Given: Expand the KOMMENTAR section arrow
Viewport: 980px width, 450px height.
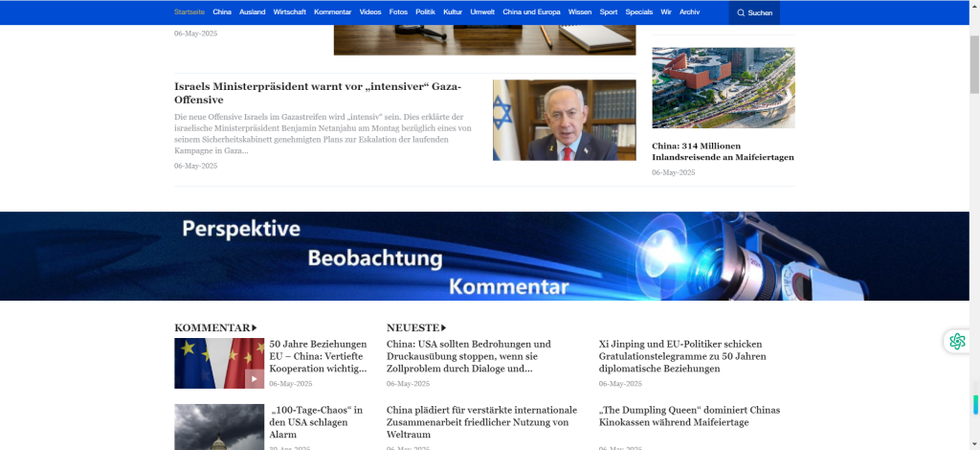Looking at the screenshot, I should 254,327.
